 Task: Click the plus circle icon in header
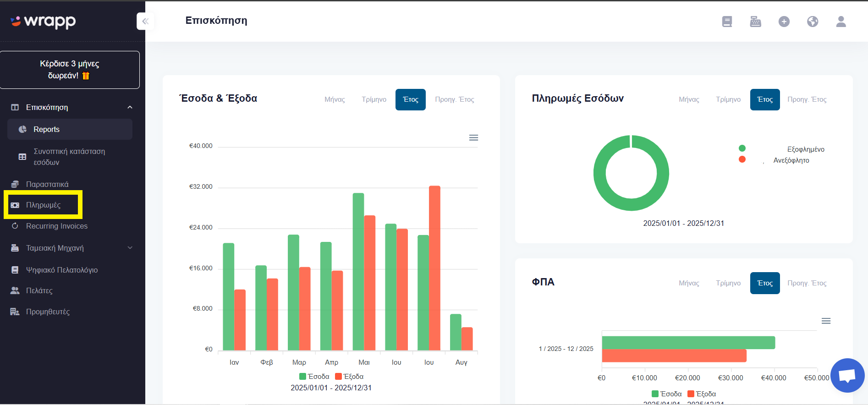(784, 22)
